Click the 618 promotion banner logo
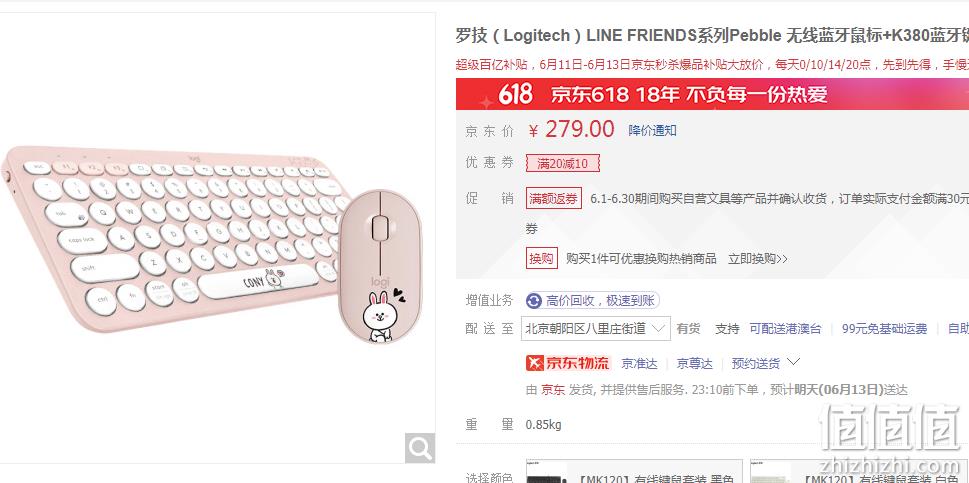 pyautogui.click(x=515, y=94)
